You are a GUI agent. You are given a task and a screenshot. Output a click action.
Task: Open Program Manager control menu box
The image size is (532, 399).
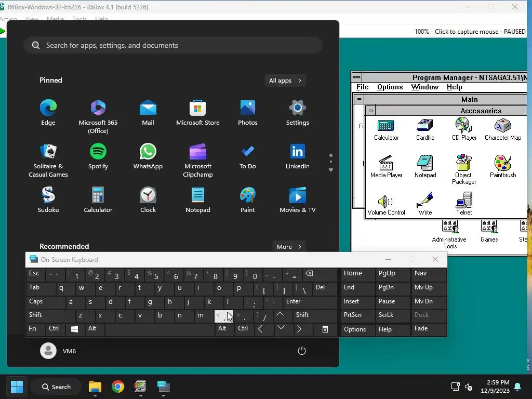pyautogui.click(x=356, y=77)
